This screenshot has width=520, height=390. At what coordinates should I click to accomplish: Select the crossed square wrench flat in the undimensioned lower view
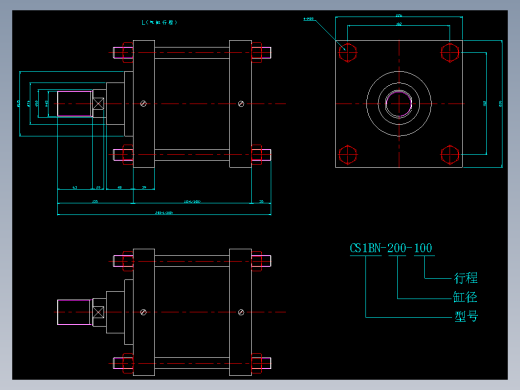point(98,312)
